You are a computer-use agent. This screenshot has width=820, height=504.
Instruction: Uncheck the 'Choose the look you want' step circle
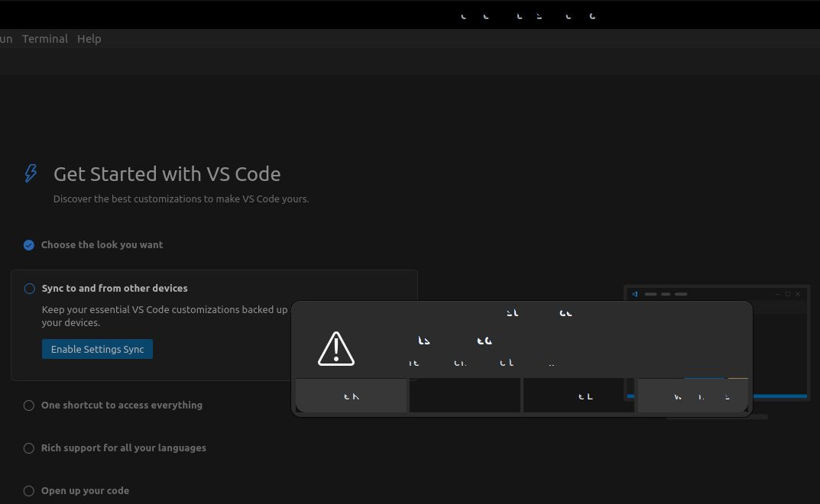click(x=29, y=245)
